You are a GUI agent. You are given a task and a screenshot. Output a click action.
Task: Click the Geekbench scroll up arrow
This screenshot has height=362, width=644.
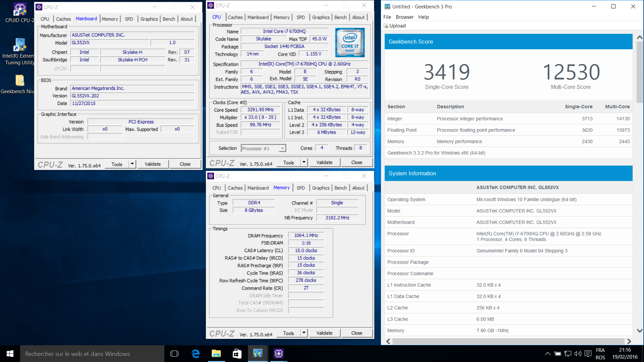tap(640, 37)
